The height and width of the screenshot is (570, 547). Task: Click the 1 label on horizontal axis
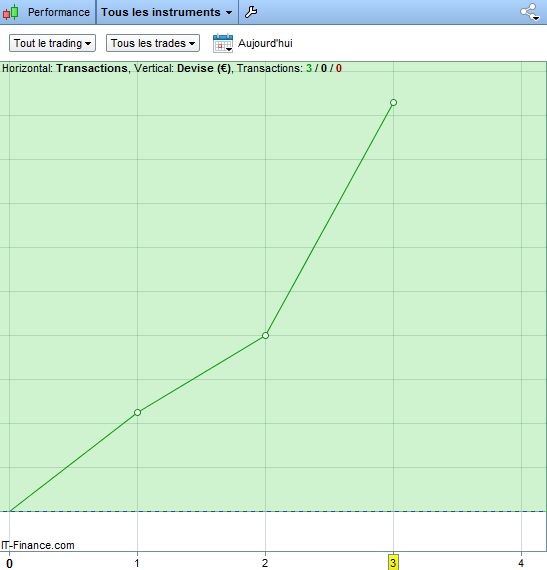pos(137,563)
